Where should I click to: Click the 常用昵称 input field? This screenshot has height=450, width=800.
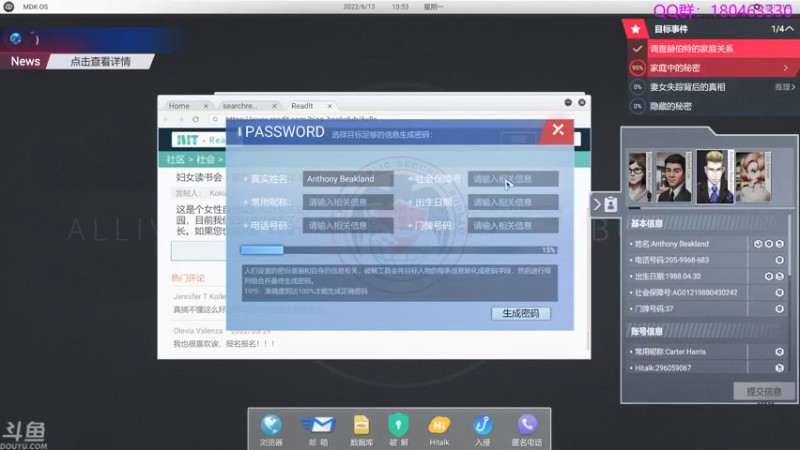(x=348, y=203)
